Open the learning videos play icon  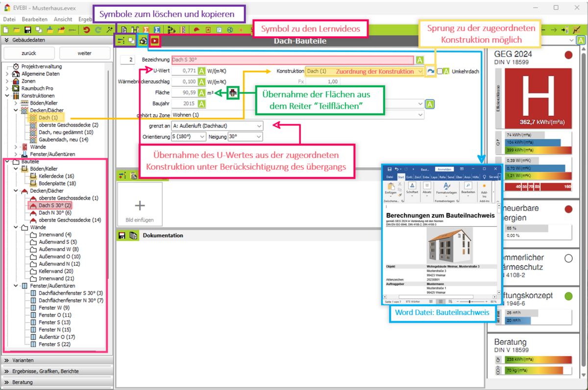pyautogui.click(x=155, y=41)
